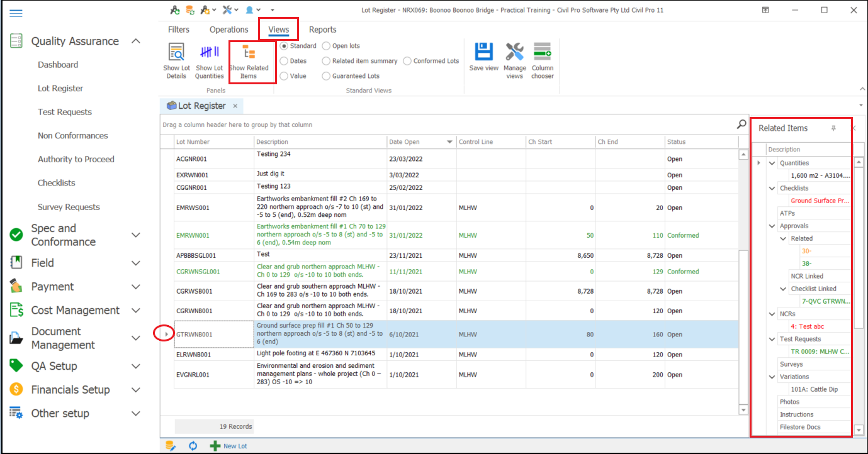
Task: Click the refresh icon in bottom bar
Action: click(x=193, y=446)
